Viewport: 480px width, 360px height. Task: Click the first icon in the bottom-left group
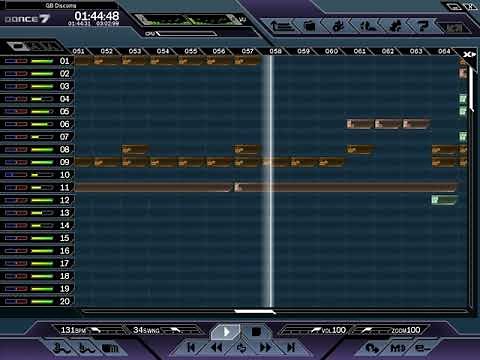[62, 348]
